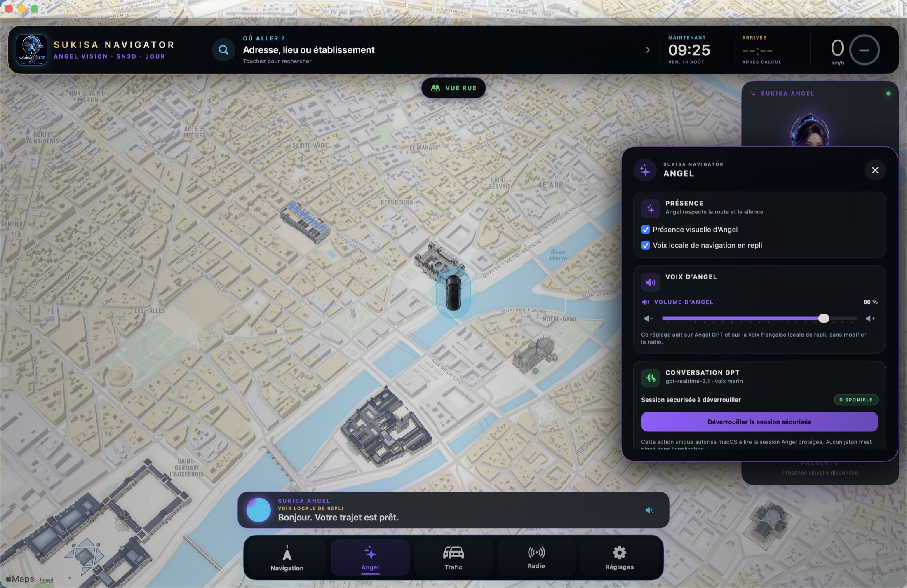Toggle Voix locale de navigation en repli
The height and width of the screenshot is (588, 907).
pyautogui.click(x=646, y=246)
